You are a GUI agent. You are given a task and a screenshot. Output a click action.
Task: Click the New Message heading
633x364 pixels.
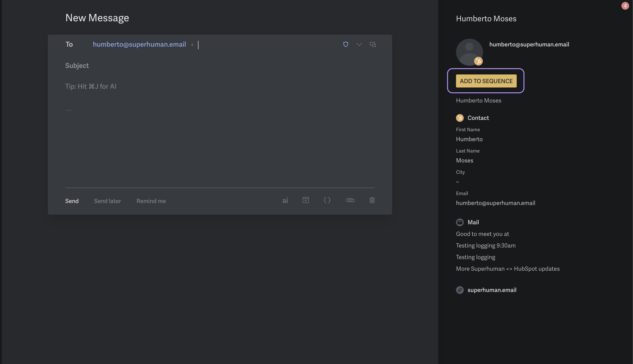97,17
